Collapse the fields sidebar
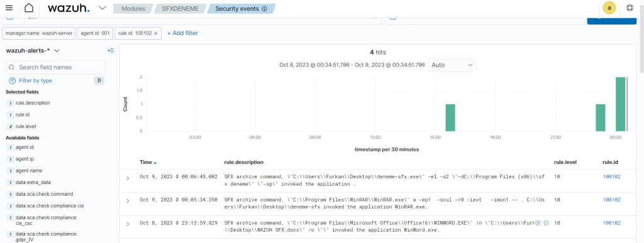Screen dimensions: 644x243 pos(111,50)
